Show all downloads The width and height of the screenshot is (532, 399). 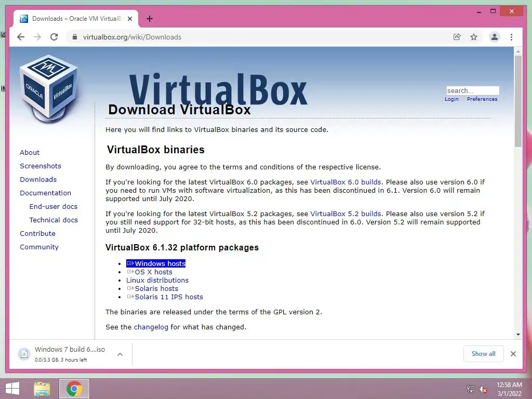pos(484,354)
